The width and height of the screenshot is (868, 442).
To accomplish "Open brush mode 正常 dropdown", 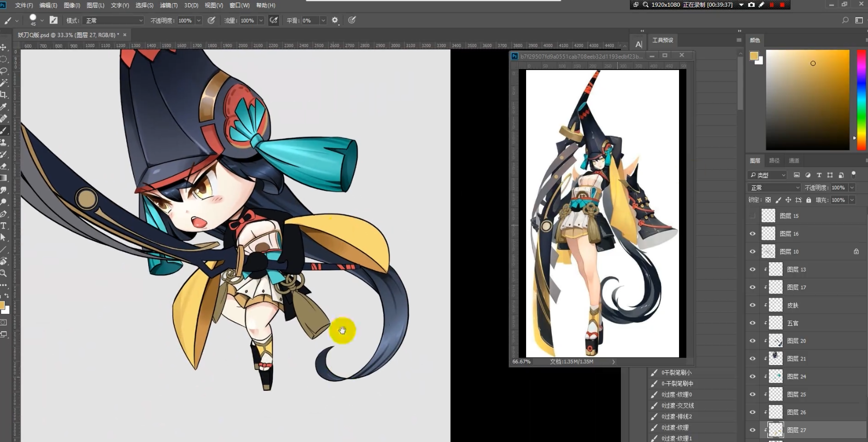I will [114, 20].
